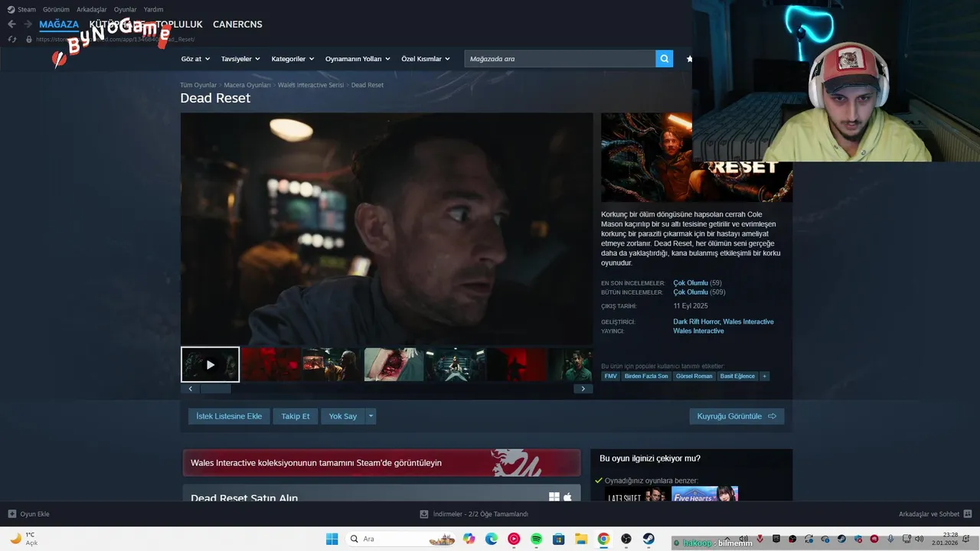Viewport: 980px width, 551px height.
Task: Open the Görünüm menu
Action: point(56,9)
